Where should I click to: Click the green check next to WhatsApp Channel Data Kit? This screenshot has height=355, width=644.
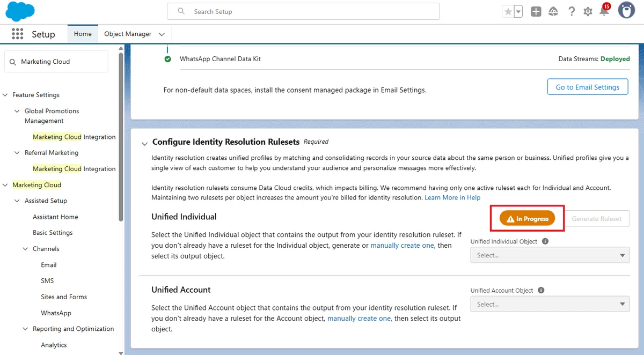click(168, 59)
